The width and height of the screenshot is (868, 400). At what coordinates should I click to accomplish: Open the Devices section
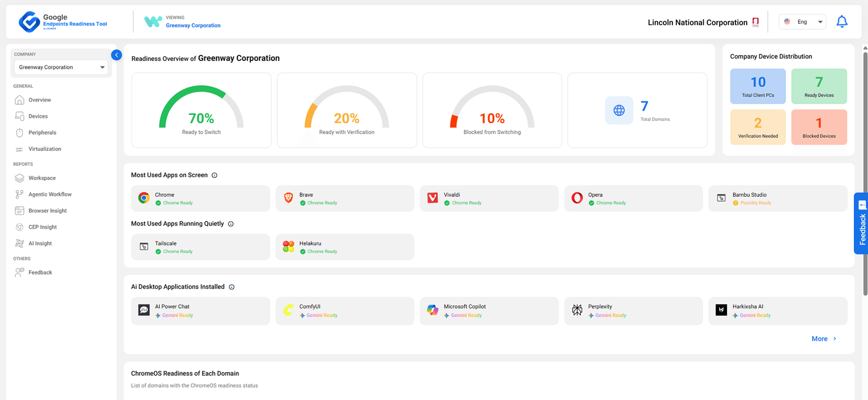coord(38,116)
